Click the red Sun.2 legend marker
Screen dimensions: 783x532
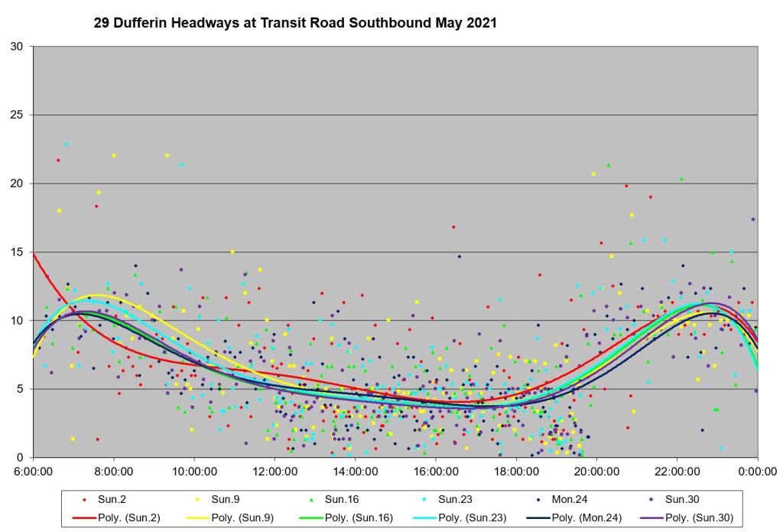pyautogui.click(x=85, y=500)
